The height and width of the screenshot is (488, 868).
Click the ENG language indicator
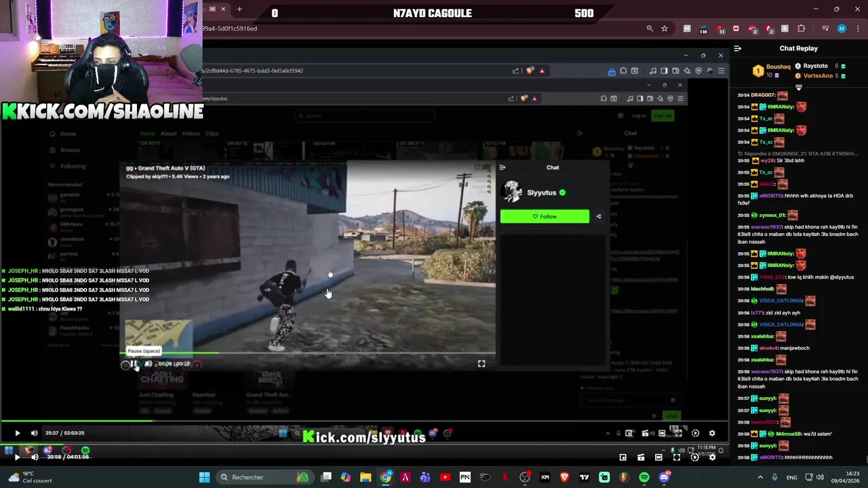pyautogui.click(x=791, y=478)
